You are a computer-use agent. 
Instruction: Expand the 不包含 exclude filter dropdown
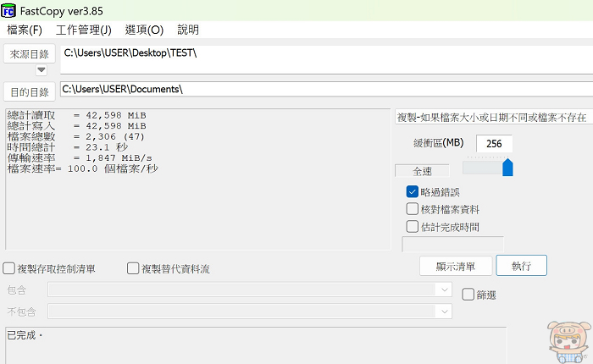[x=445, y=311]
